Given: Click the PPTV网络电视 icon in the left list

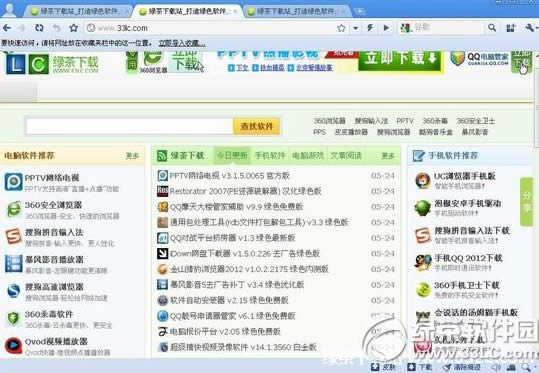Looking at the screenshot, I should 13,182.
